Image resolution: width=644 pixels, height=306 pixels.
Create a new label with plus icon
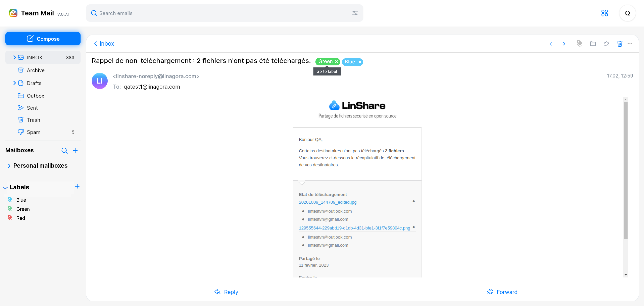pos(77,186)
